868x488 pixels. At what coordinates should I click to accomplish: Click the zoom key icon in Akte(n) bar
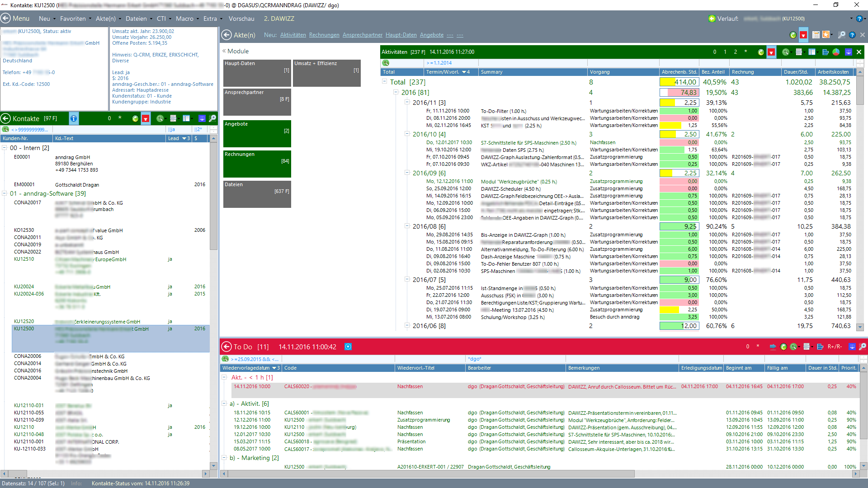click(x=841, y=35)
